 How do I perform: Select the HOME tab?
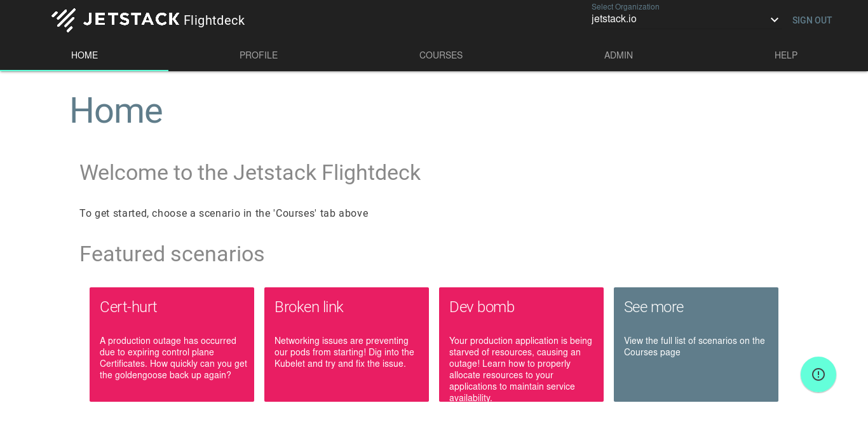coord(84,55)
